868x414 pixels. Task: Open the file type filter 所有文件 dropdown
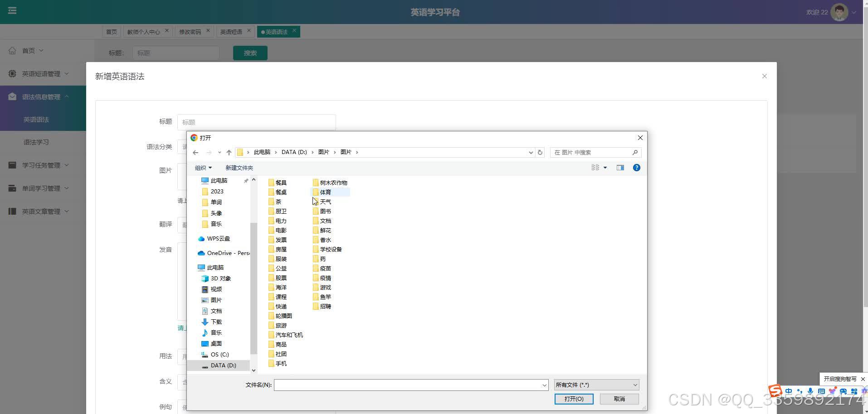tap(596, 385)
